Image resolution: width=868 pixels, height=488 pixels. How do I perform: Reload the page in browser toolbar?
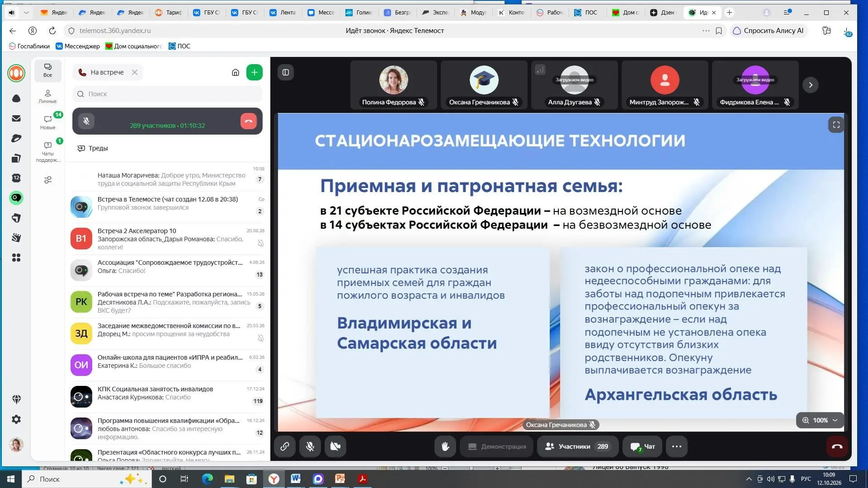coord(52,31)
